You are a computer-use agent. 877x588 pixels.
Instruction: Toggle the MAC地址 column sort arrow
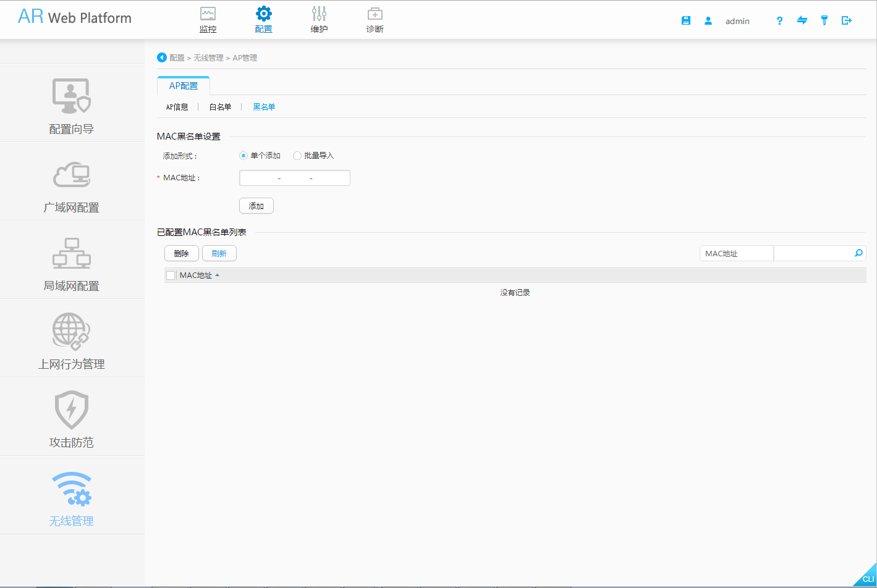point(217,275)
